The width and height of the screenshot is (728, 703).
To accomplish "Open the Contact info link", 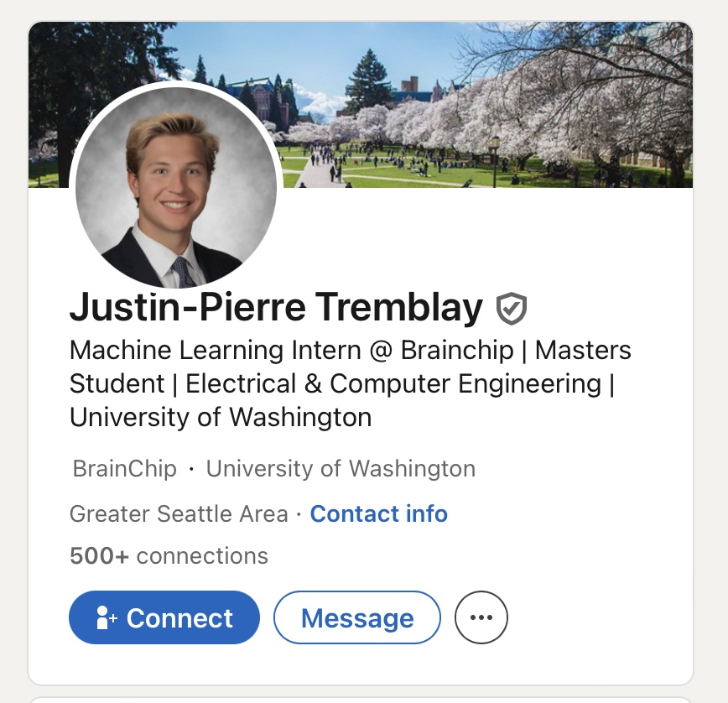I will tap(378, 513).
